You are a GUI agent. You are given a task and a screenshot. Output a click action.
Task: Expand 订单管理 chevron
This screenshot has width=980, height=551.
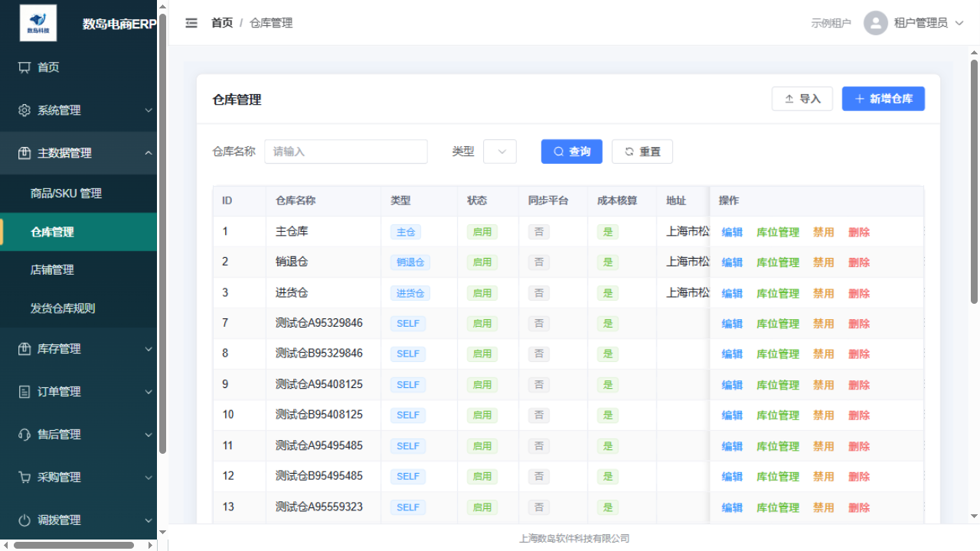(x=149, y=392)
